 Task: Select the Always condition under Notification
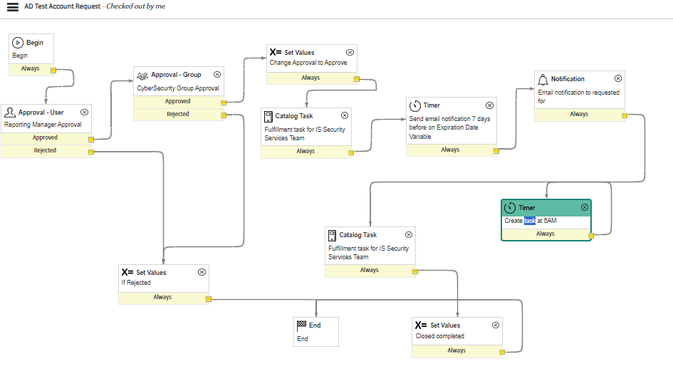tap(580, 114)
